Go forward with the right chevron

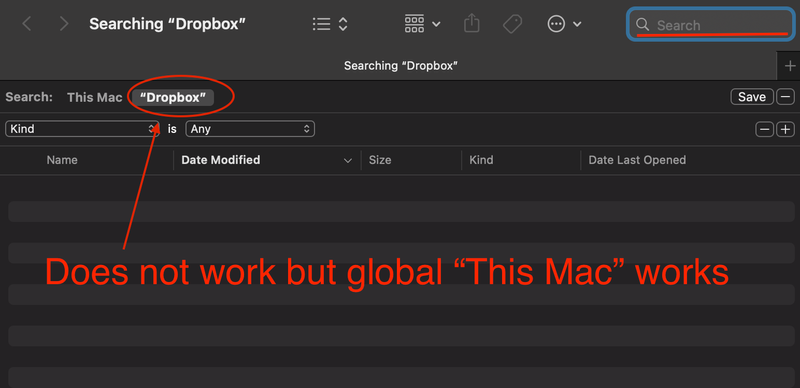click(64, 24)
